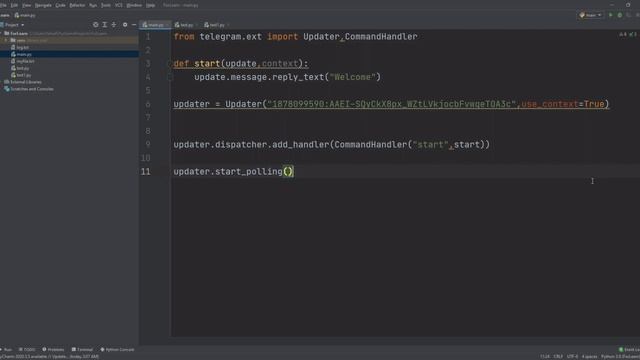The image size is (640, 360).
Task: Click the cursor position indicator in status bar
Action: [545, 357]
